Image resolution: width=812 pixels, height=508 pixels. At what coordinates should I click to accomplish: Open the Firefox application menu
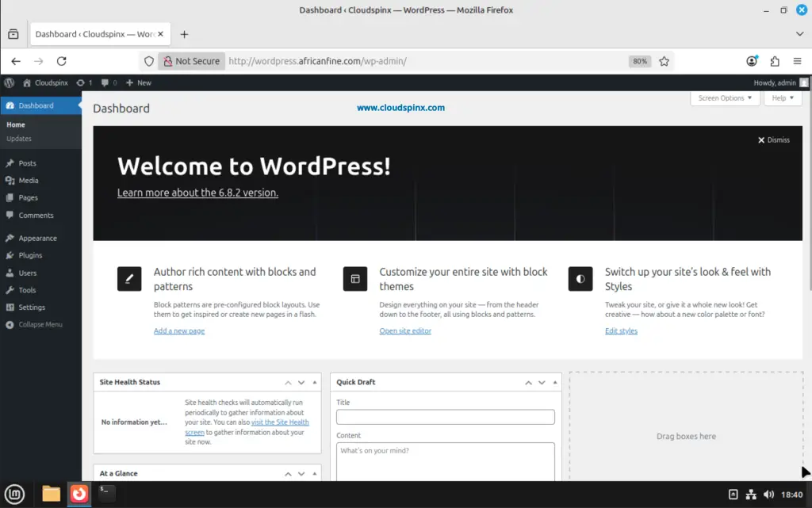click(797, 60)
